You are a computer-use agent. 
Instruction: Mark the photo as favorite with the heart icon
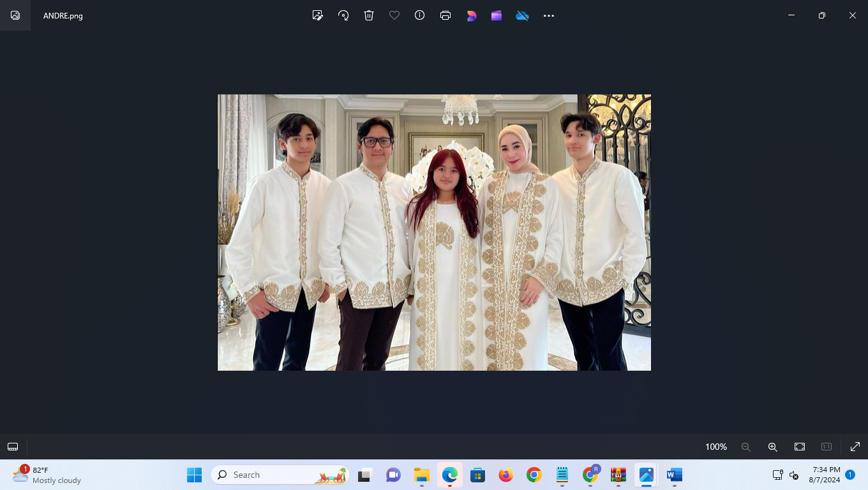(x=394, y=15)
